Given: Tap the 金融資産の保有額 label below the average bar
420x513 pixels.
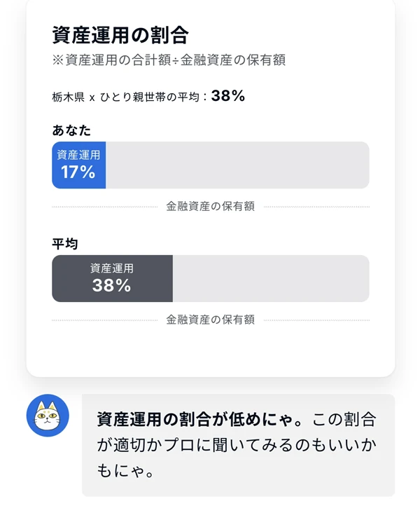Looking at the screenshot, I should click(x=211, y=320).
